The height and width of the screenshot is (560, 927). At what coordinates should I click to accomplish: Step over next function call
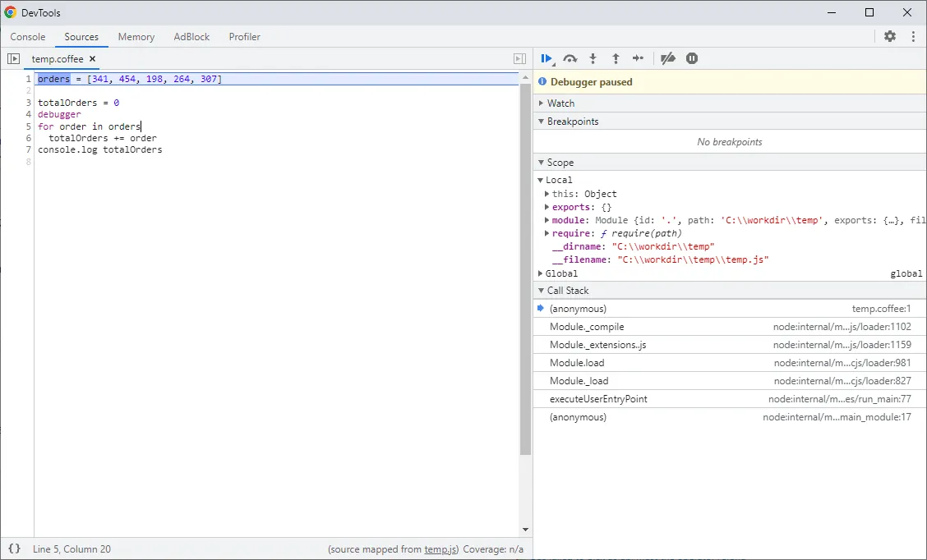tap(570, 58)
